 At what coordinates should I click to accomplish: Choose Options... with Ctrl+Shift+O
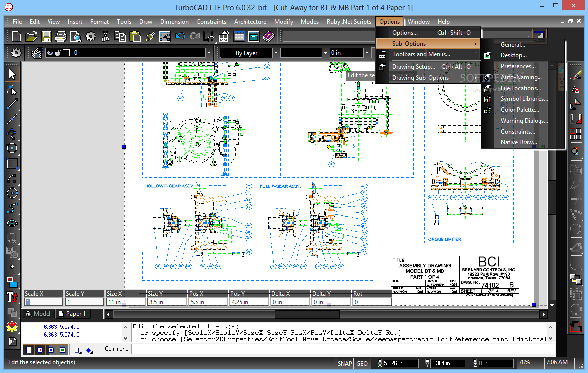(428, 33)
